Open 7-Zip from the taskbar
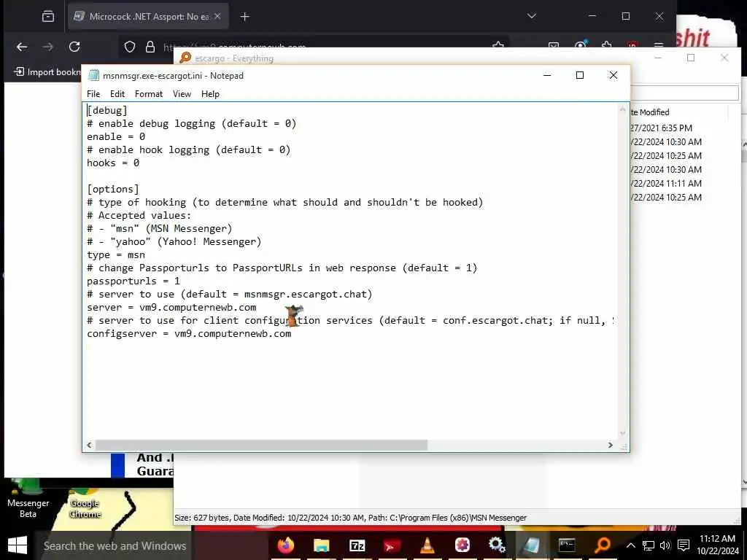The height and width of the screenshot is (560, 747). click(x=357, y=545)
